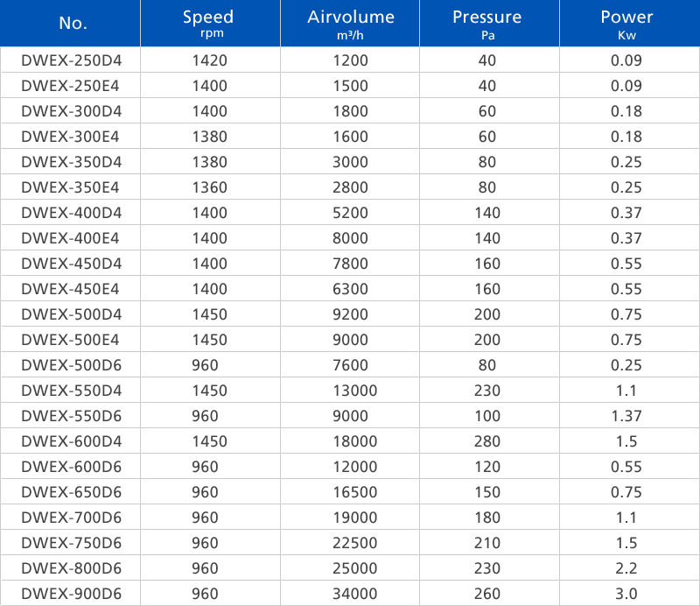Click the Power Kw column header
The image size is (700, 606).
(x=626, y=24)
